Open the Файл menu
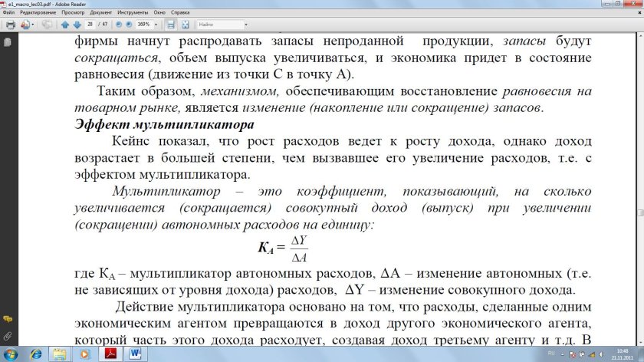 click(8, 14)
